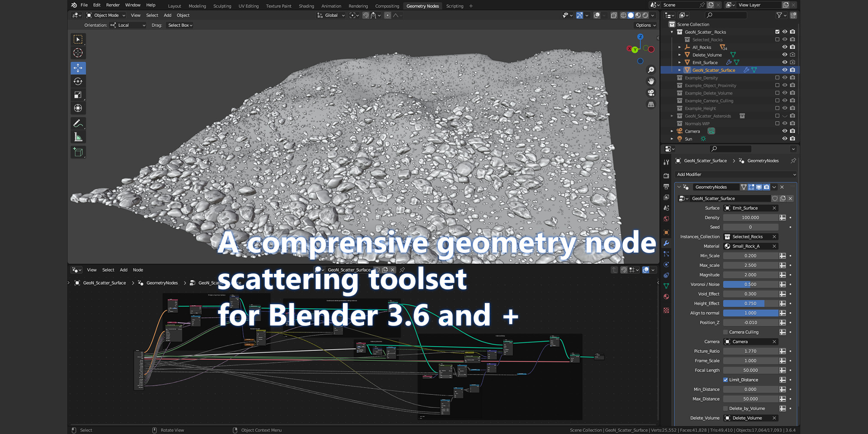This screenshot has height=434, width=868.
Task: Activate the Rotate tool
Action: coord(78,82)
